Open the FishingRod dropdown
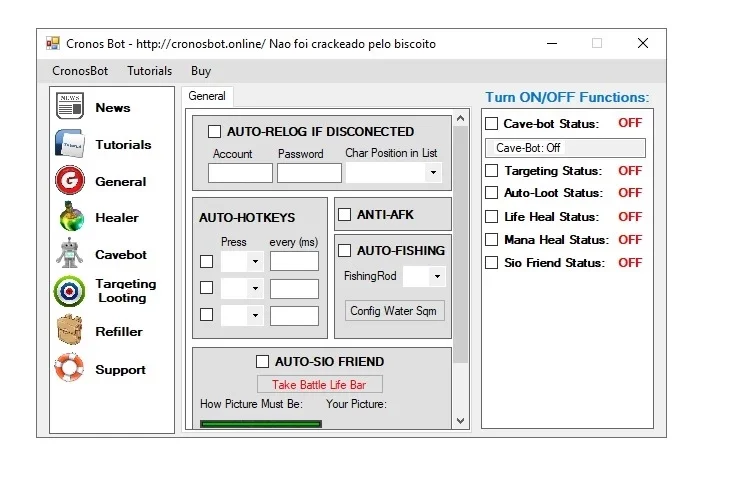 tap(424, 276)
